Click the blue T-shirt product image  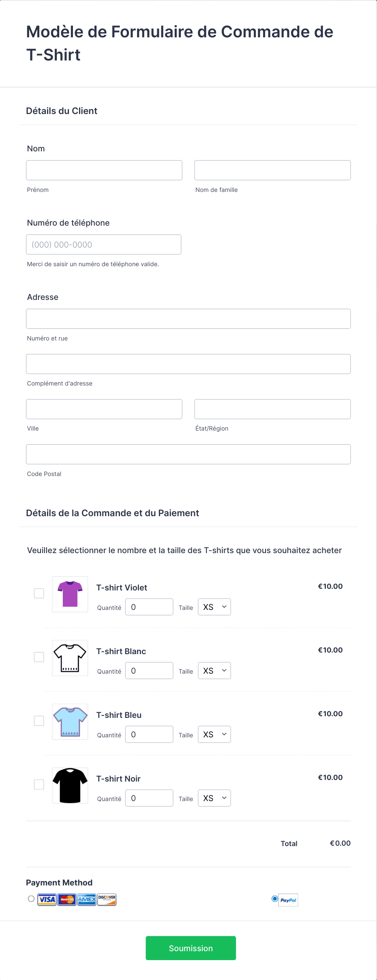click(x=70, y=722)
